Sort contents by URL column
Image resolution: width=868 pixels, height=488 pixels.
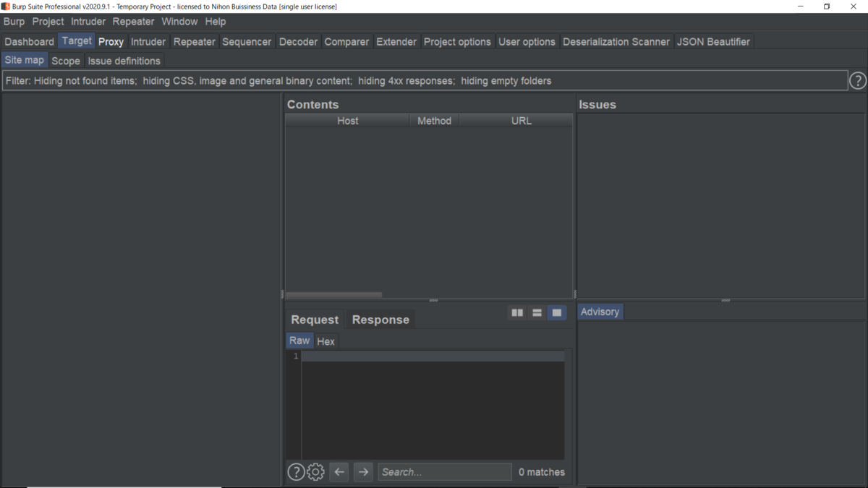coord(521,121)
